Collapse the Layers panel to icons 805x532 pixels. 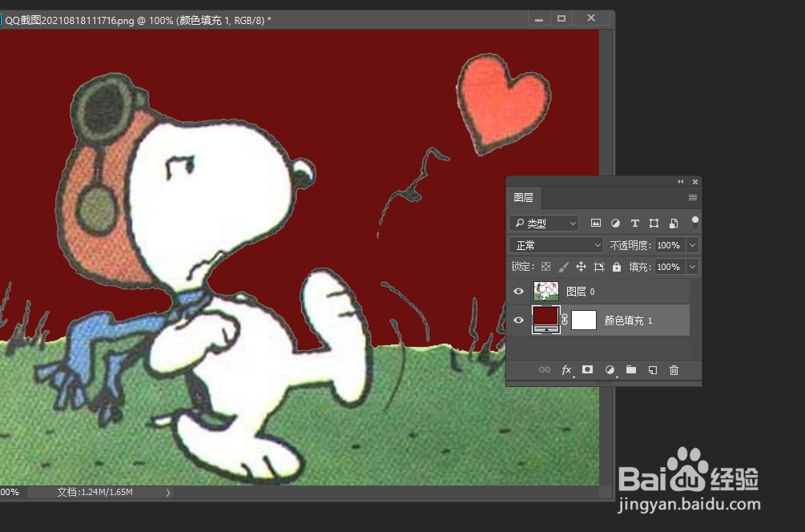click(x=681, y=181)
